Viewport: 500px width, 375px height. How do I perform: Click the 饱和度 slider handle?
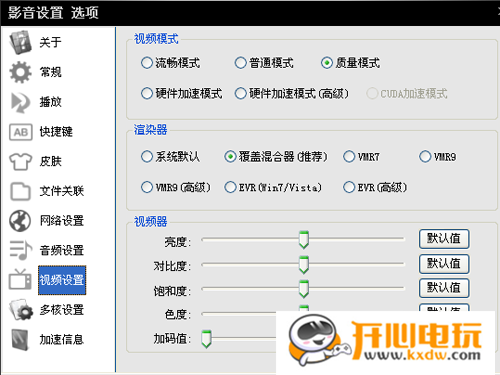304,289
